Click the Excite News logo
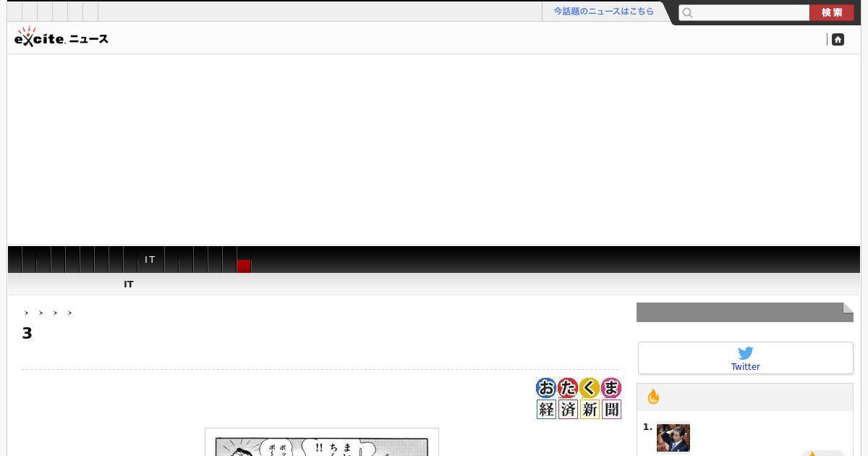868x456 pixels. point(61,37)
